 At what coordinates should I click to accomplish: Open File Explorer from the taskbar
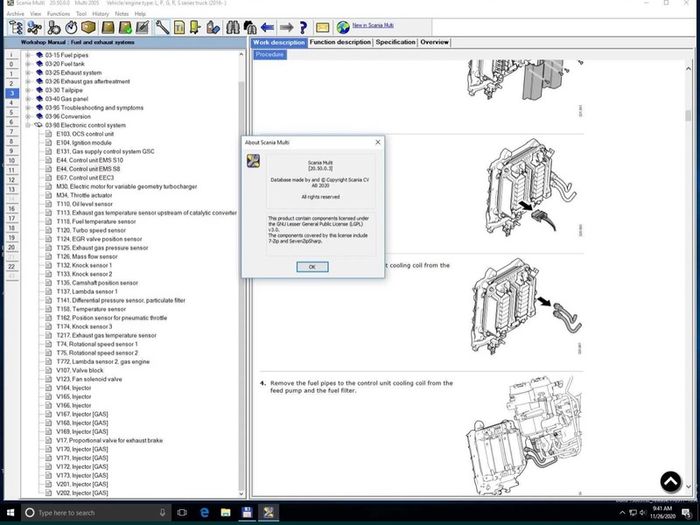pos(225,512)
